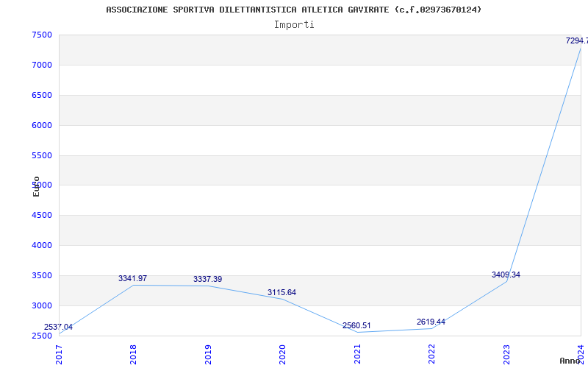Select the 2560.51 data label
The width and height of the screenshot is (588, 368).
pos(356,325)
